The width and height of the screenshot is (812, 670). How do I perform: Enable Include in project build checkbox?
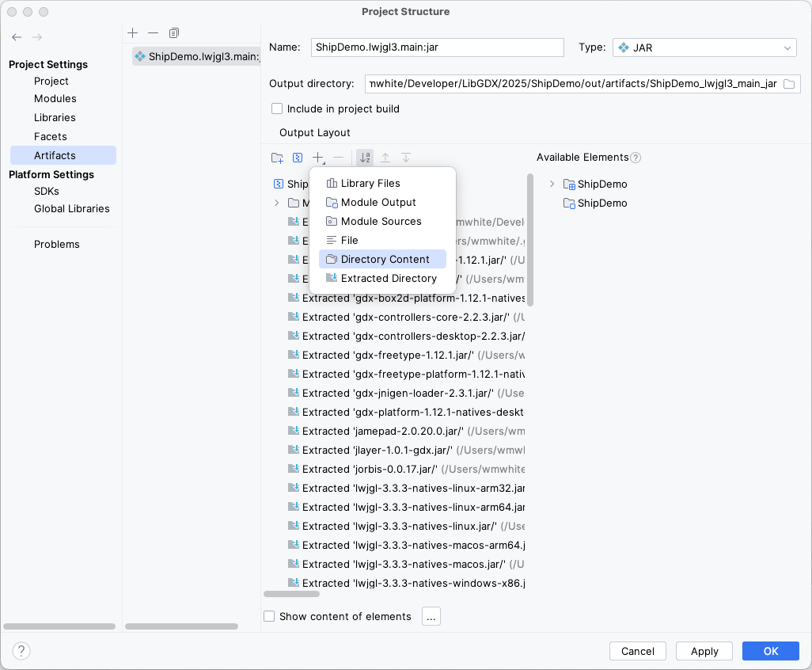[x=277, y=108]
